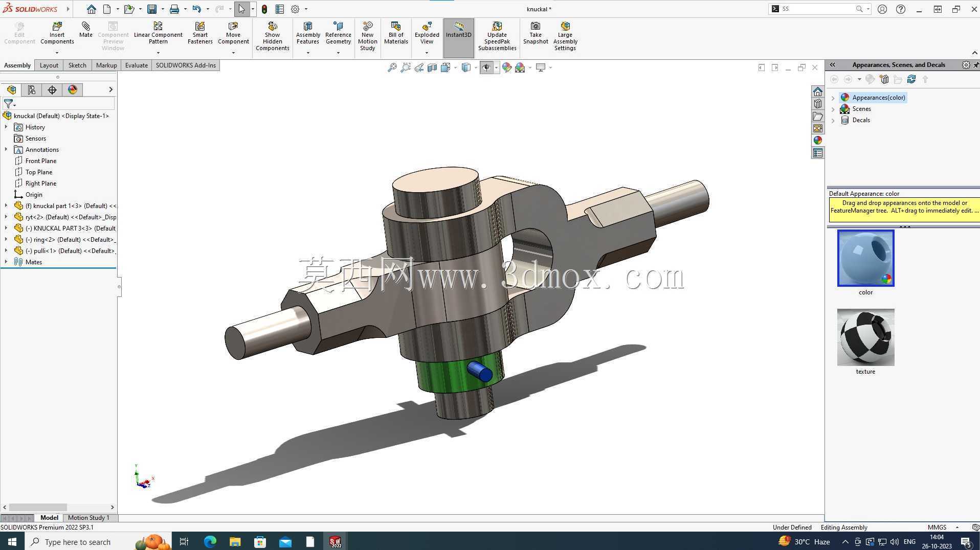Switch to Motion Study 1 tab
Screen dimensions: 980x550
(88, 518)
